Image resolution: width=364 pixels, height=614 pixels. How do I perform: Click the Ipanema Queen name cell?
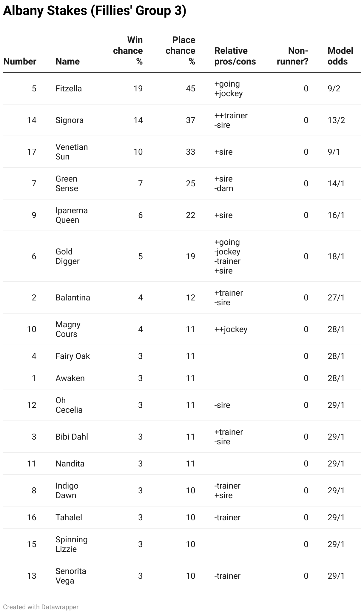click(72, 215)
